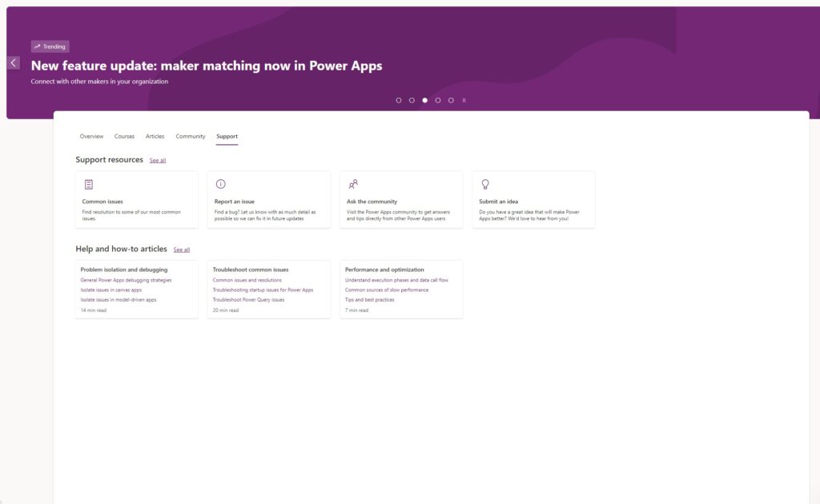Viewport: 820px width, 504px height.
Task: Open General Power Apps debugging strategies link
Action: tap(126, 280)
